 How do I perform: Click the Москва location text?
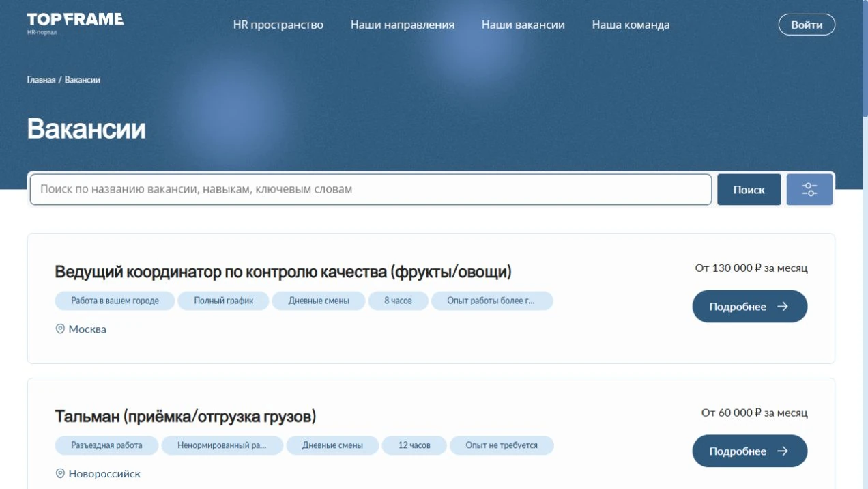(87, 329)
